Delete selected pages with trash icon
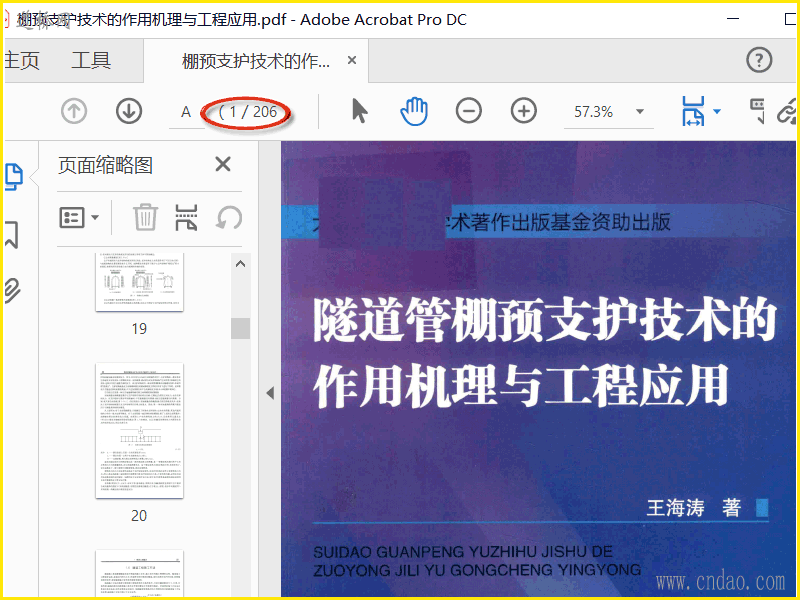Image resolution: width=800 pixels, height=600 pixels. pos(145,217)
